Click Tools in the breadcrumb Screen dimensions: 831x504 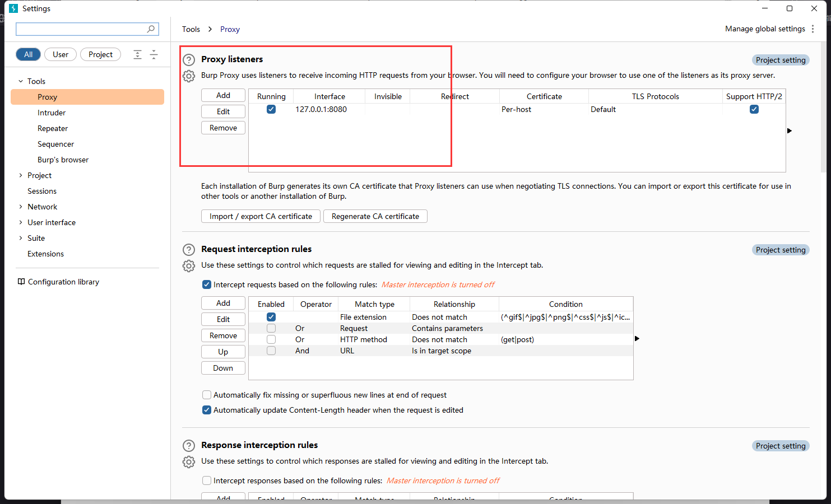pyautogui.click(x=191, y=29)
